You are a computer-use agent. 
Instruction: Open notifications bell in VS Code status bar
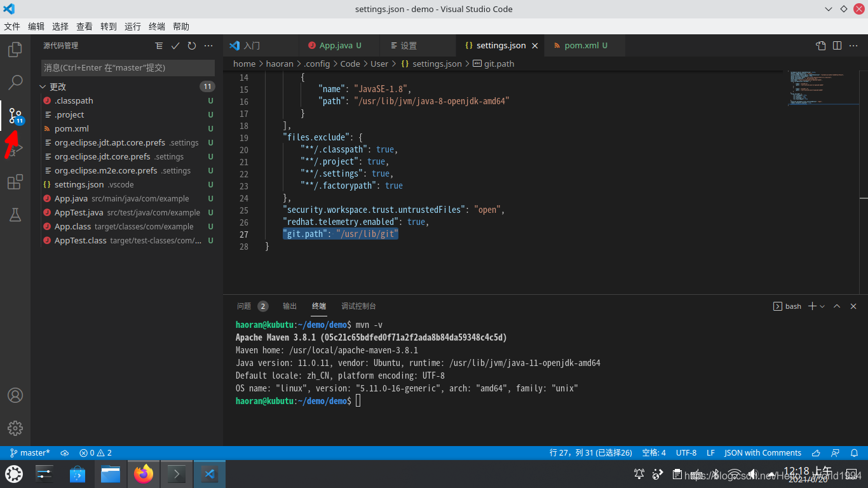click(855, 453)
